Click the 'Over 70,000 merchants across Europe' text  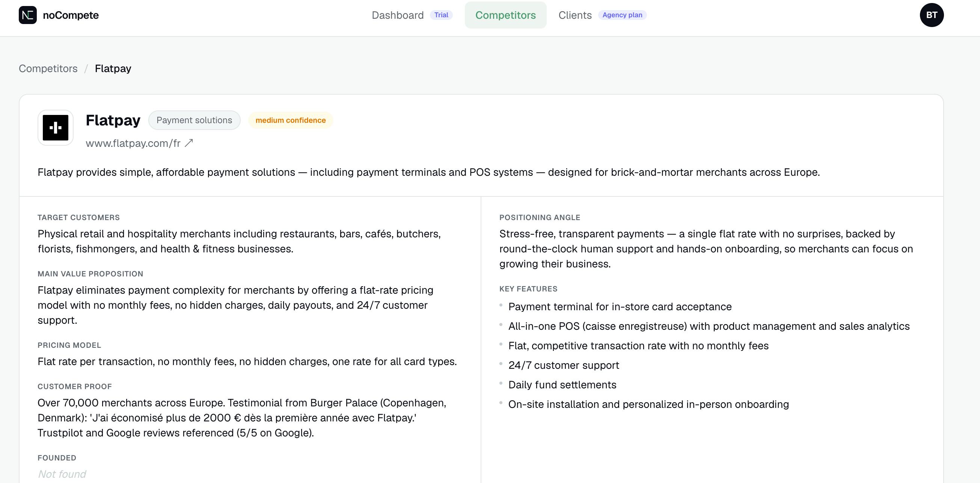point(242,418)
